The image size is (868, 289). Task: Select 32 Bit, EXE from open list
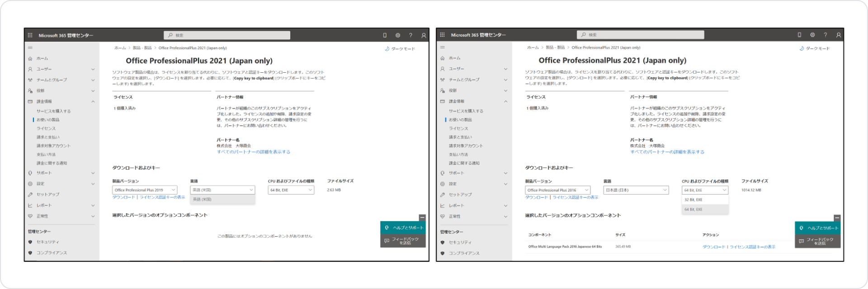tap(693, 200)
